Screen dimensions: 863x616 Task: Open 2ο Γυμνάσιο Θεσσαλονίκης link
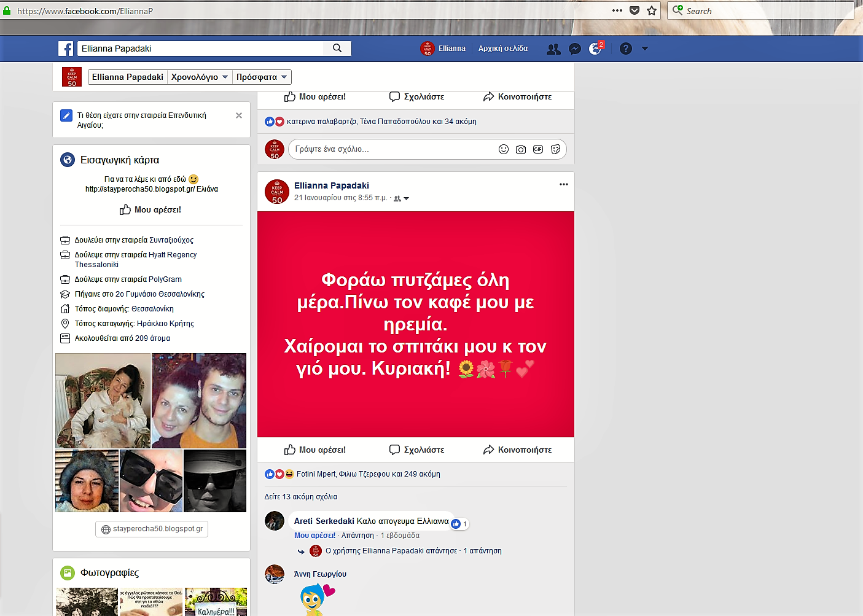(x=160, y=294)
